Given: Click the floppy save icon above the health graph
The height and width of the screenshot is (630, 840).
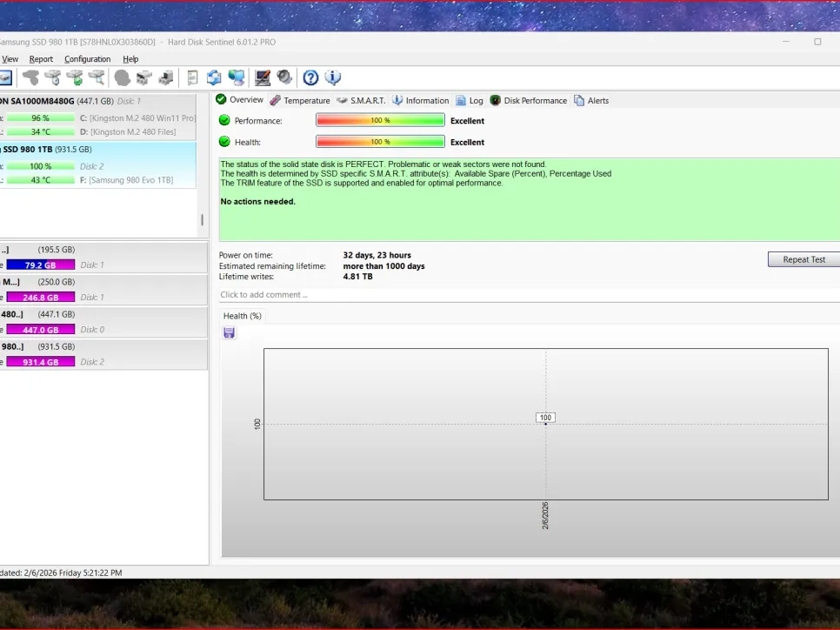Looking at the screenshot, I should coord(229,333).
